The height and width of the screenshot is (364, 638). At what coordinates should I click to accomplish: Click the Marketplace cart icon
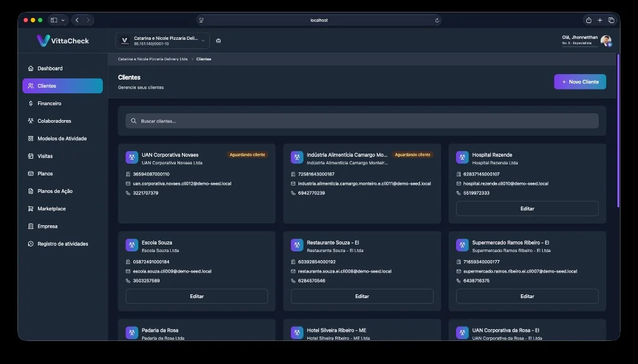(31, 208)
